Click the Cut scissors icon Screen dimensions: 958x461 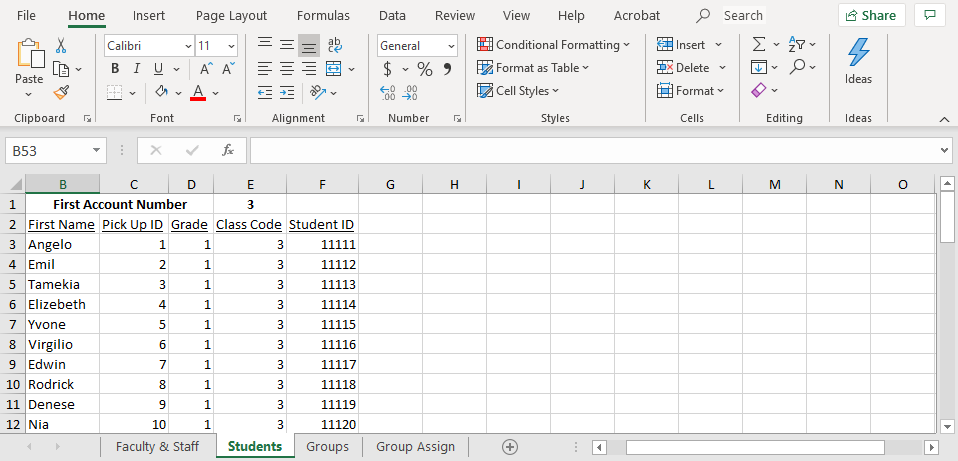pos(61,45)
